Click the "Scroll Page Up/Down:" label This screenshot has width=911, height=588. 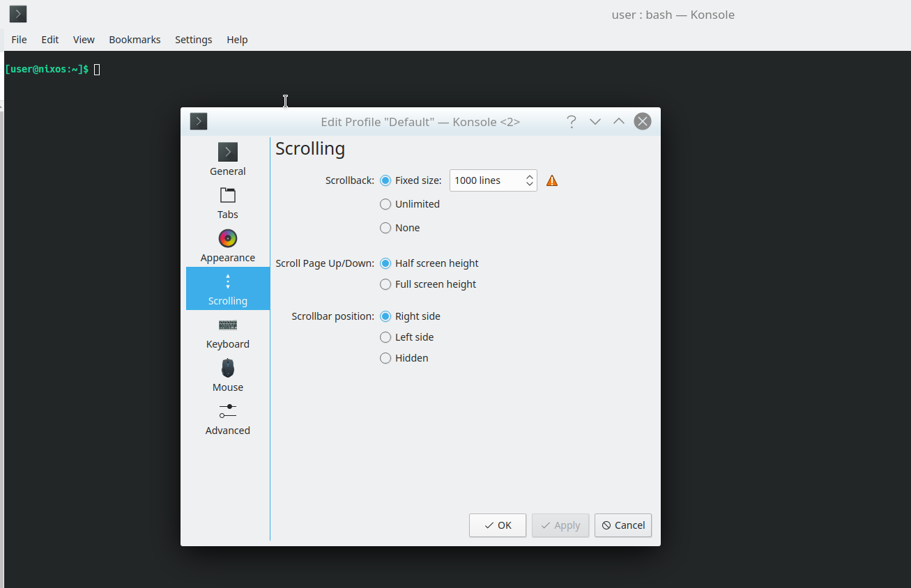coord(325,263)
